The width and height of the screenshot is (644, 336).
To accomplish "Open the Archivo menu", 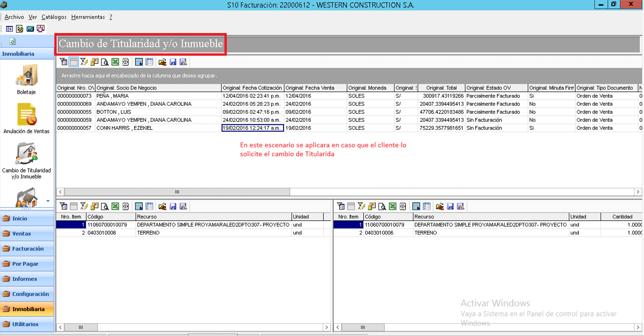I will (x=14, y=17).
